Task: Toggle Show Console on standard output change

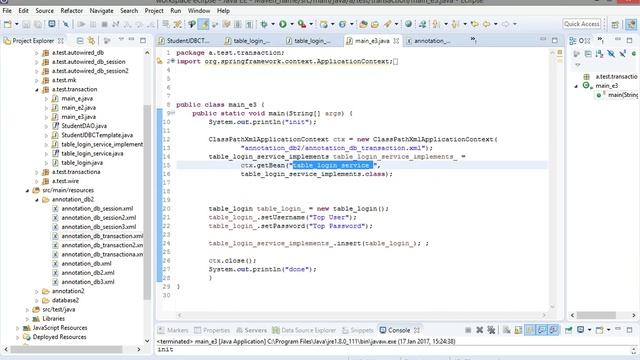Action: click(542, 330)
